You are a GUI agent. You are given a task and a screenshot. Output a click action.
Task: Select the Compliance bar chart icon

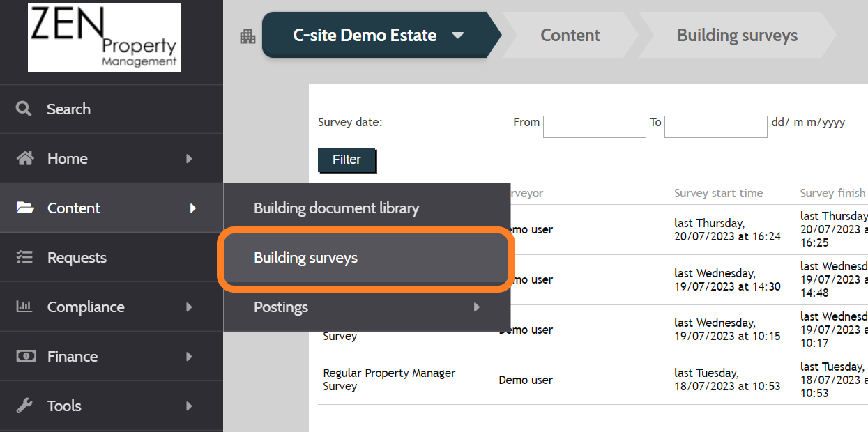24,307
